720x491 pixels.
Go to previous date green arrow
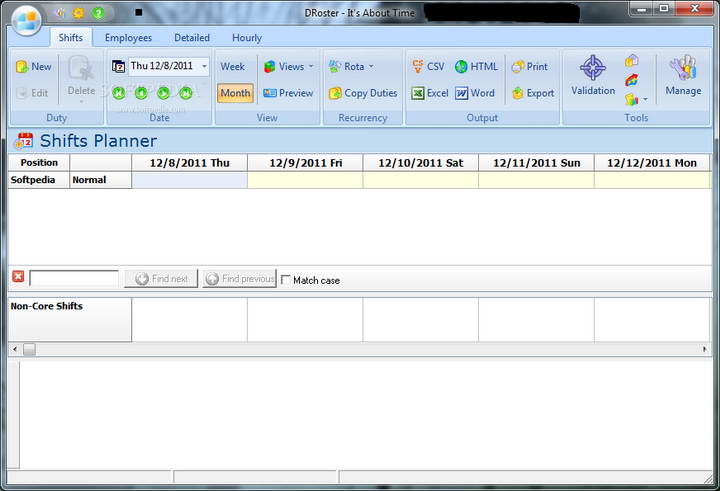coord(141,93)
